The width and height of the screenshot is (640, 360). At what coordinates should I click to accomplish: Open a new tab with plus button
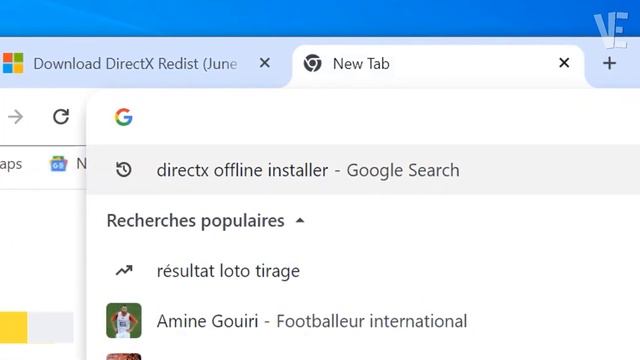tap(609, 63)
